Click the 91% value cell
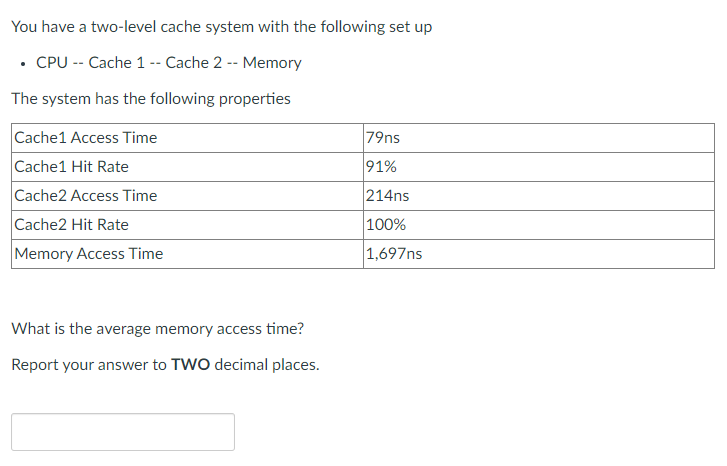 pos(539,167)
